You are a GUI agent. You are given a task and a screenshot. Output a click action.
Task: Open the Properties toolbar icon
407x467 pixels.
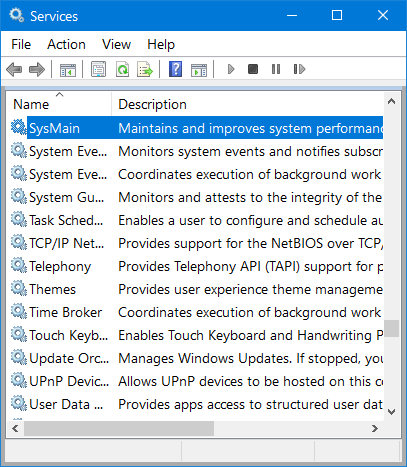point(98,69)
